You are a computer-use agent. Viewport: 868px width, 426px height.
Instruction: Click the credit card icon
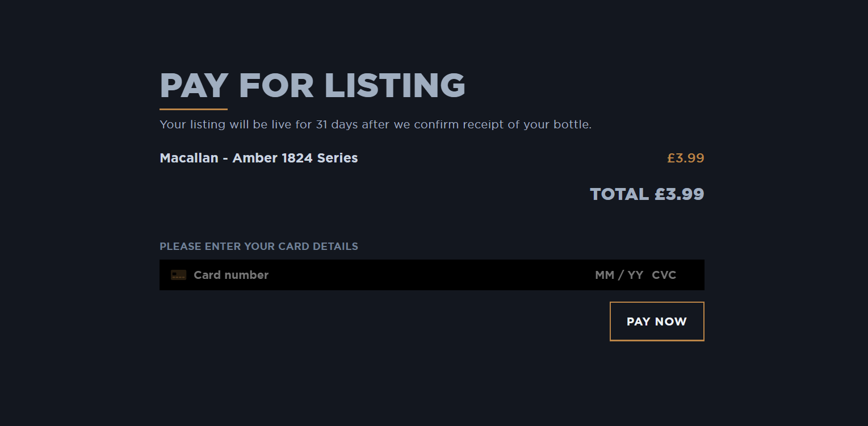tap(178, 275)
